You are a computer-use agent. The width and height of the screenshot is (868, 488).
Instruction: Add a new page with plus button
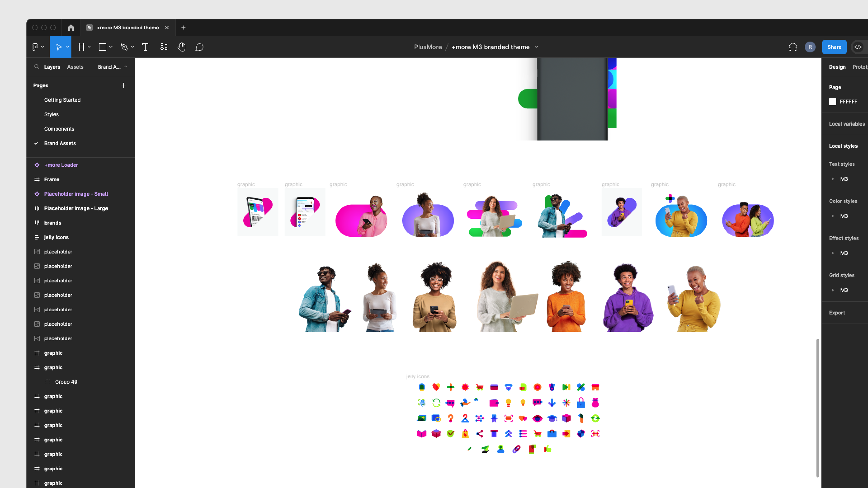pos(125,85)
